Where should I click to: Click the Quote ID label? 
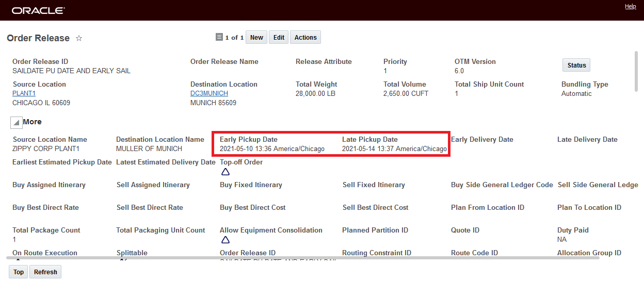pos(465,230)
